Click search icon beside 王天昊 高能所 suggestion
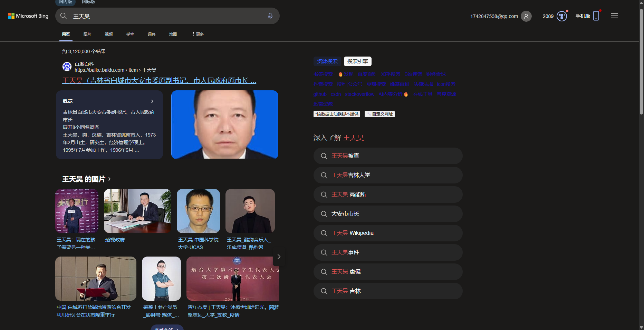The image size is (644, 330). 324,194
